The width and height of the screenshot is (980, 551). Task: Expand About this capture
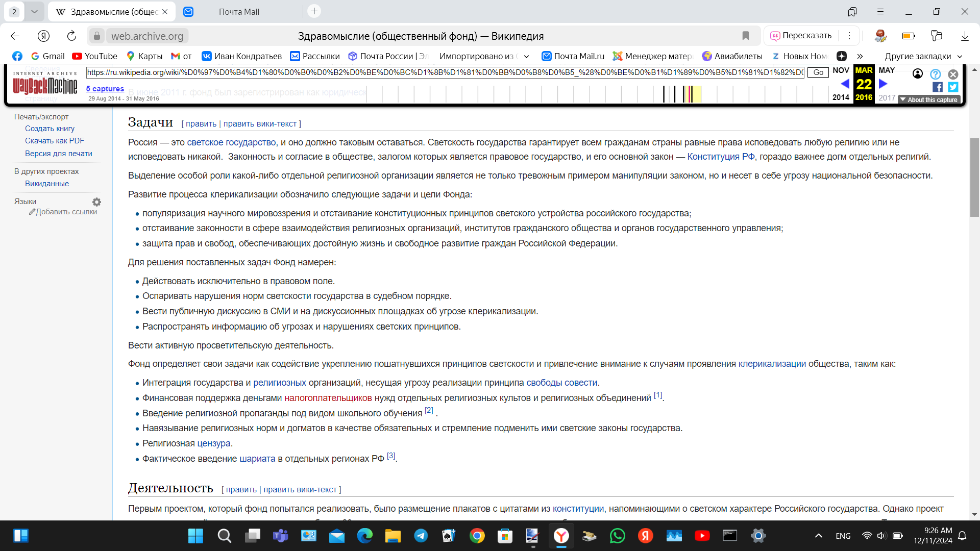pyautogui.click(x=929, y=100)
